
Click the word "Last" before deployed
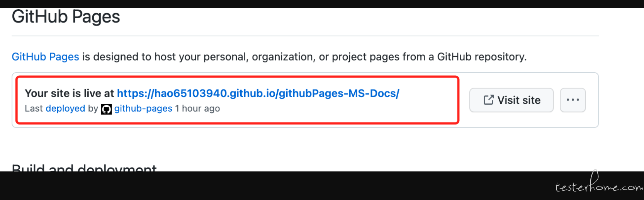coord(34,108)
